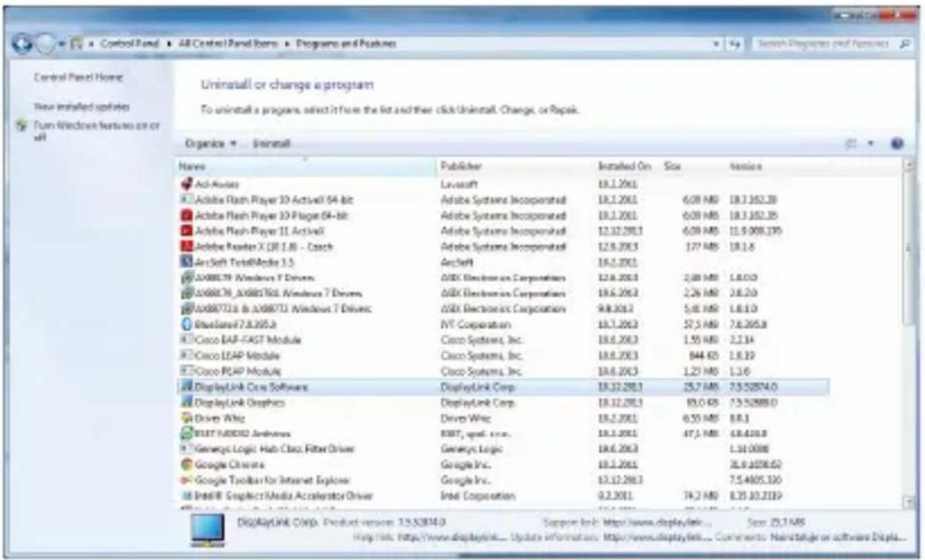Click the Intel Corporation publisher cell
This screenshot has width=925, height=560.
pos(478,496)
